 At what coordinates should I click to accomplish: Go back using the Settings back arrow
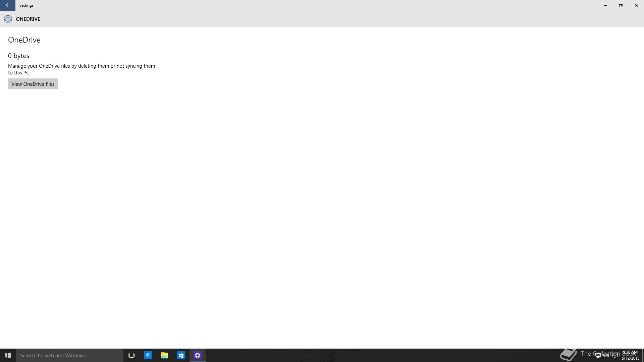coord(7,5)
